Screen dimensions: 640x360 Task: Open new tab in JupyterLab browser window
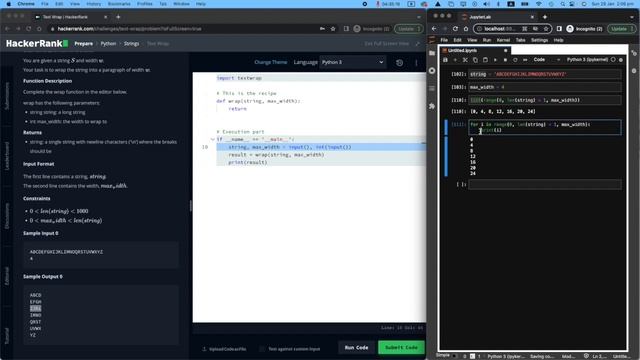[x=544, y=17]
